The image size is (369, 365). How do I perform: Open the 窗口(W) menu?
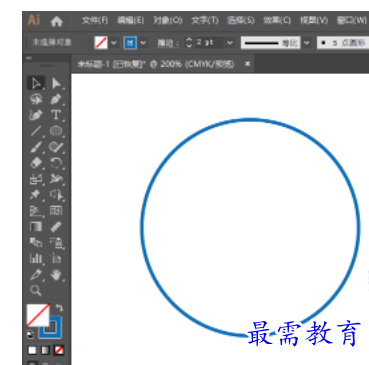351,21
